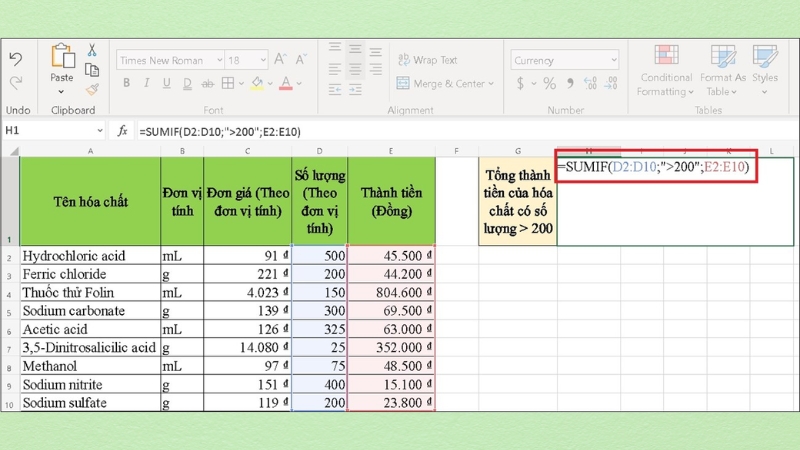
Task: Click the Insert Function fx icon
Action: 123,131
